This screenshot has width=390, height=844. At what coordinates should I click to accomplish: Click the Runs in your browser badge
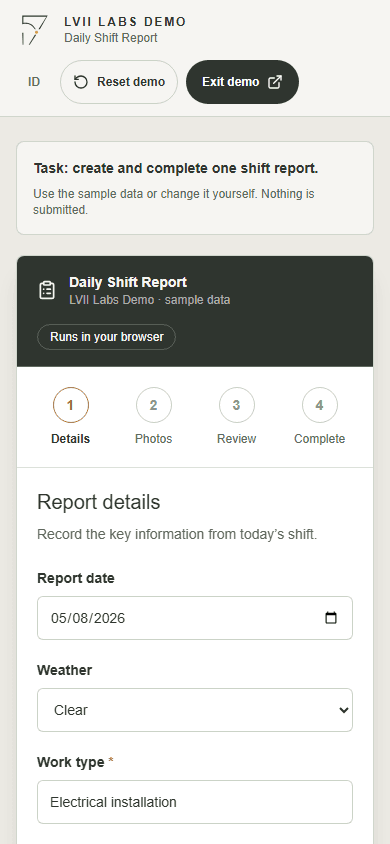107,337
